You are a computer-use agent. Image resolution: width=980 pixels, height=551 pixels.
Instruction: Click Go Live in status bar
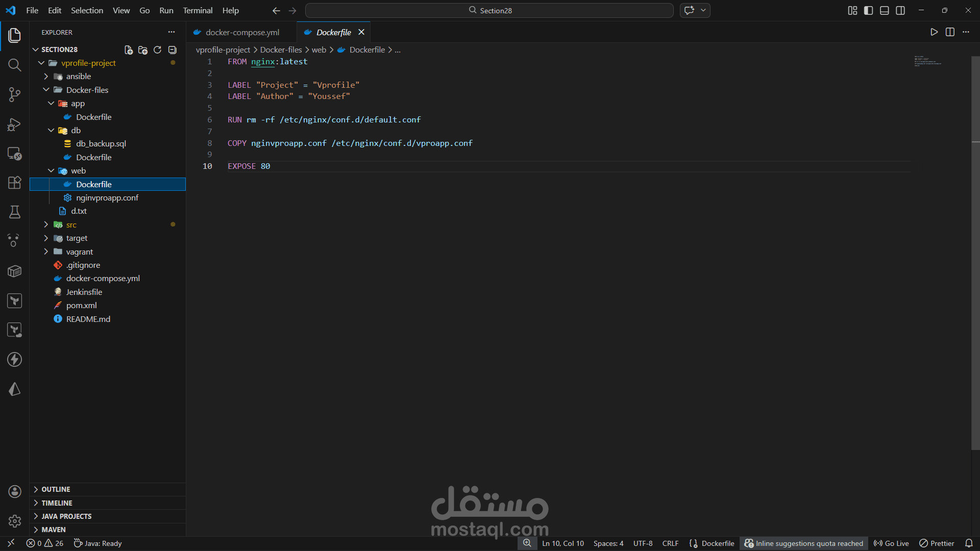click(891, 543)
